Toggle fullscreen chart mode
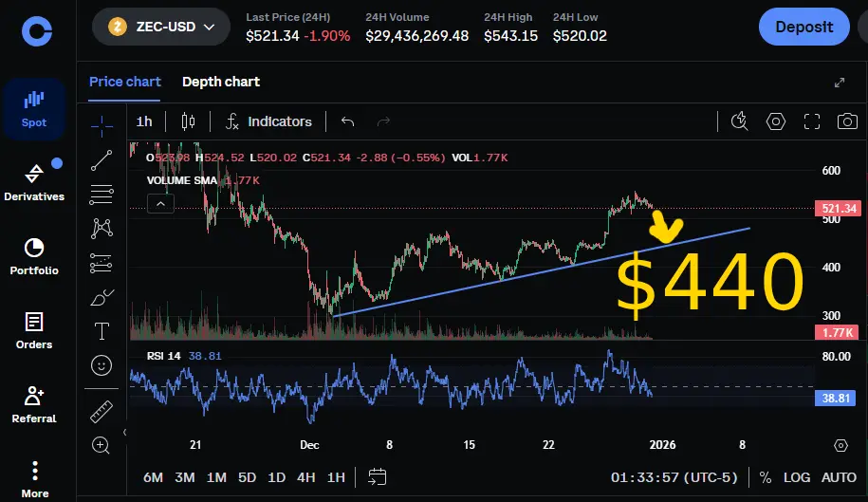 pos(811,121)
